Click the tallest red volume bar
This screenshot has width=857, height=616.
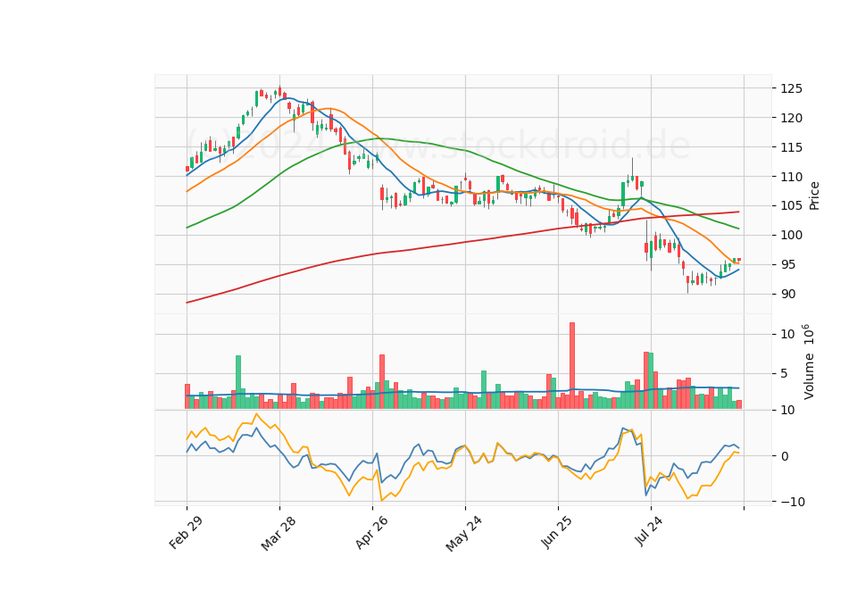pos(571,366)
